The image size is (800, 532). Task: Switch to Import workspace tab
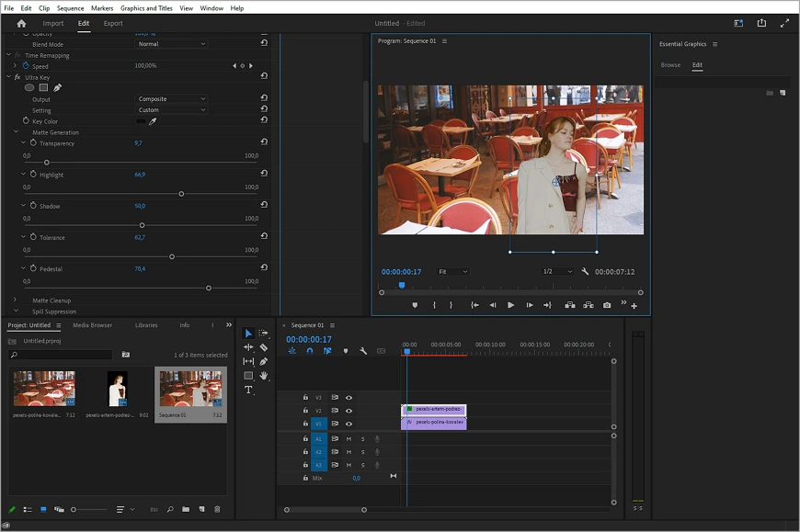pos(53,24)
